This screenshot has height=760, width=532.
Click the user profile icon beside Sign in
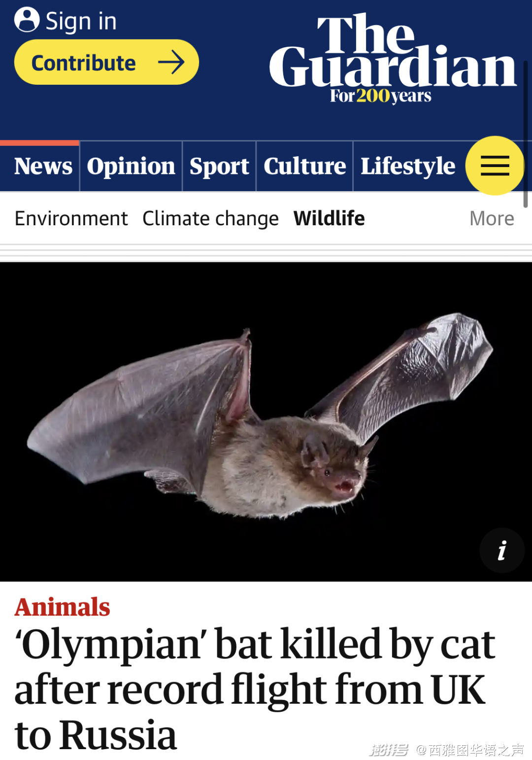(x=27, y=20)
